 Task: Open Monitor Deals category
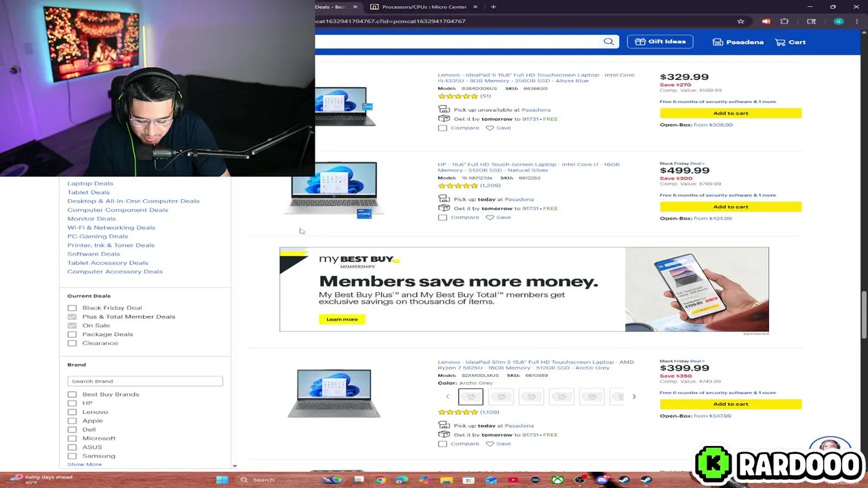[x=92, y=219]
